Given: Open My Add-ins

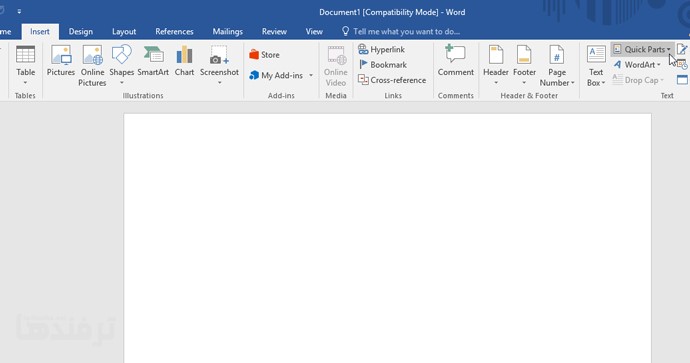Looking at the screenshot, I should click(x=276, y=75).
